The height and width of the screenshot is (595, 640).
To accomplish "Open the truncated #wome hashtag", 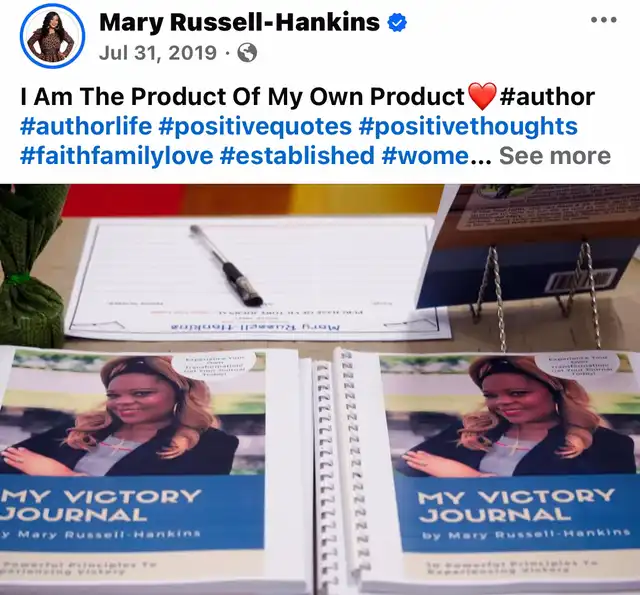I will pos(425,155).
